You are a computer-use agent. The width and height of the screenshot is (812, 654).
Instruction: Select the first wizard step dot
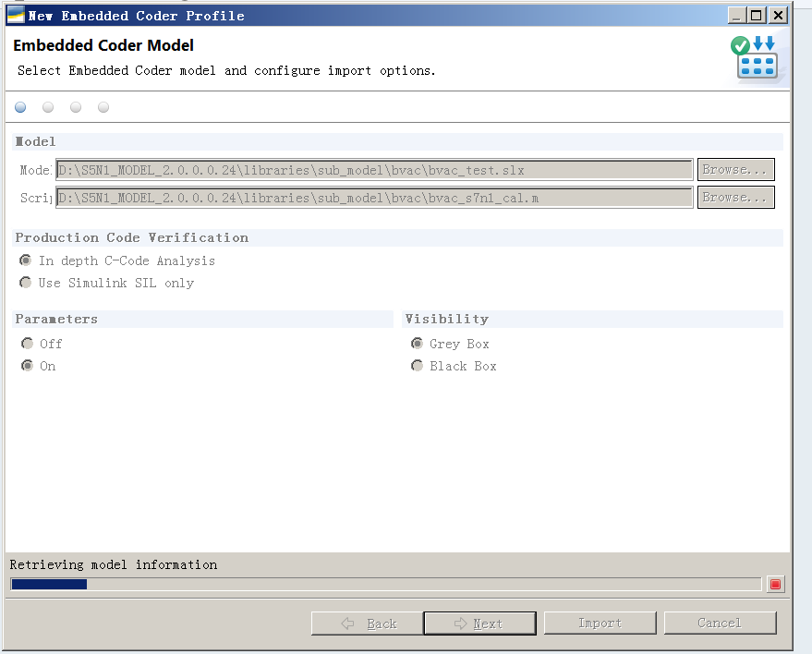(20, 107)
